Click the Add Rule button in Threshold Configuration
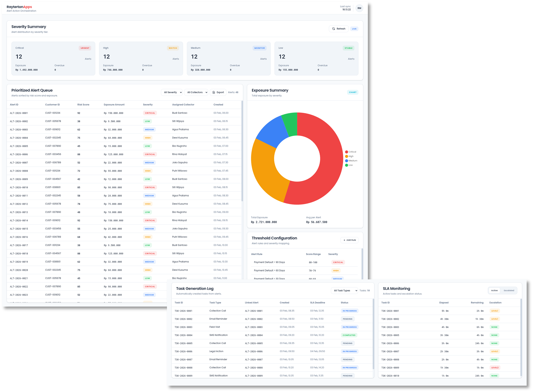This screenshot has width=533, height=392. pos(349,240)
